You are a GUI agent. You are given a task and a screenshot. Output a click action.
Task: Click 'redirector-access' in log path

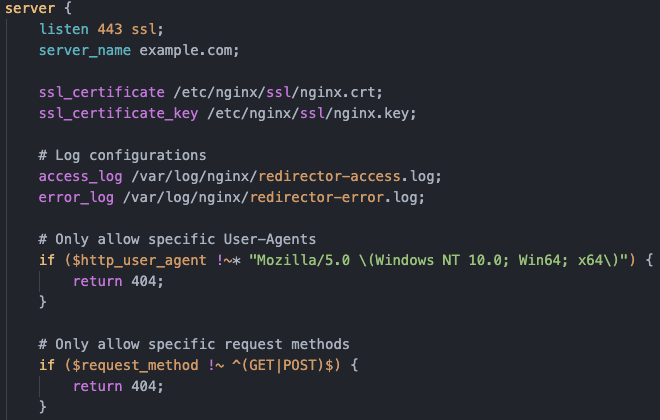(329, 176)
